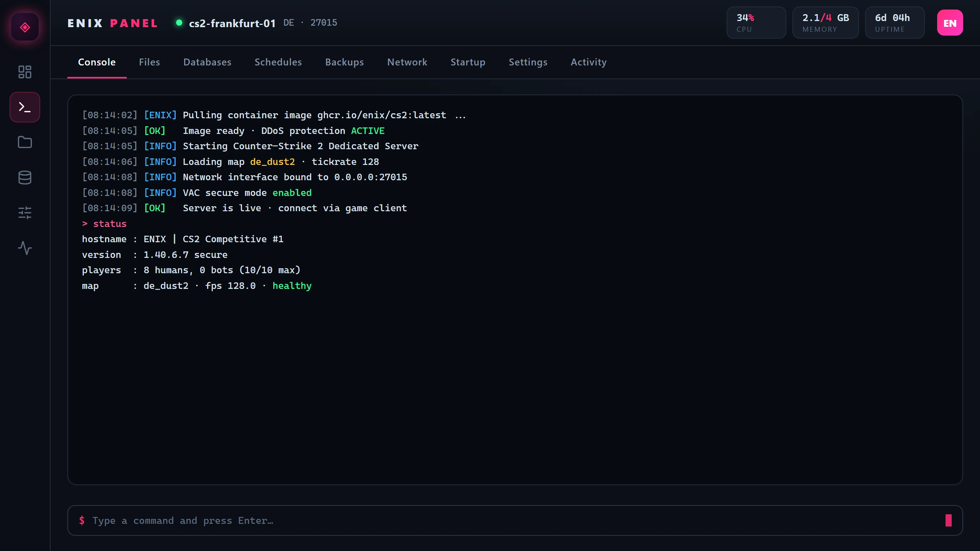This screenshot has height=551, width=980.
Task: Click the DE · 27015 server label
Action: coord(310,23)
